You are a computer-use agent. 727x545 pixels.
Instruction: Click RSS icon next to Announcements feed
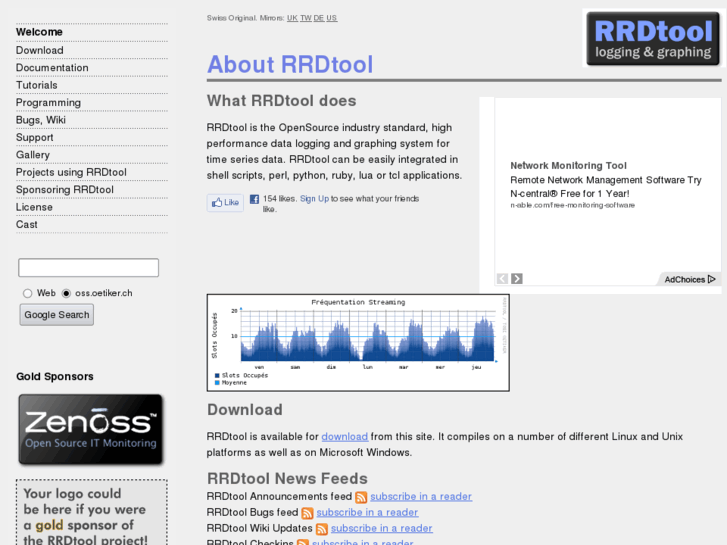[361, 497]
